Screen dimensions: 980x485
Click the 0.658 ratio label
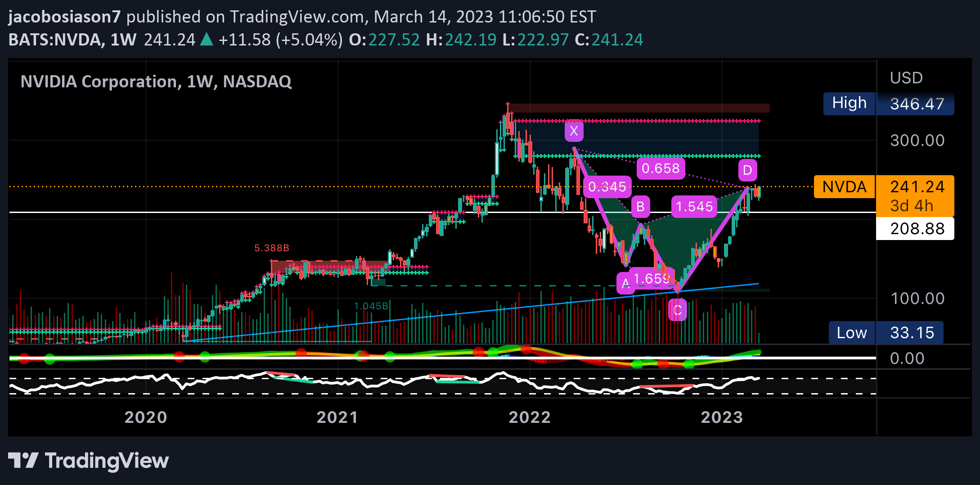pyautogui.click(x=661, y=168)
